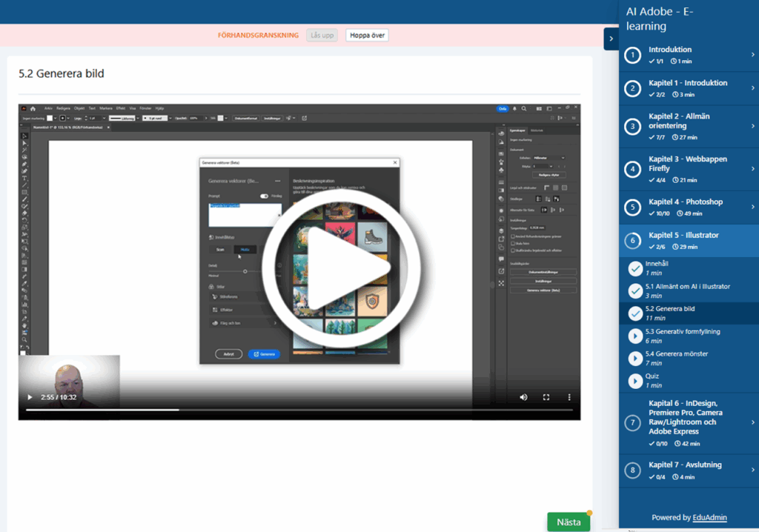
Task: Select the Motiv content type button
Action: (x=245, y=250)
